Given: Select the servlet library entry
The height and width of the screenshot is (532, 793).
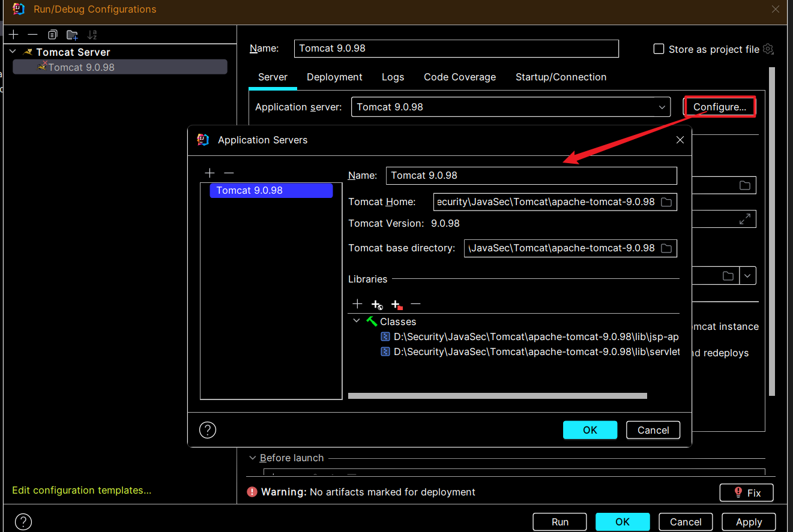Looking at the screenshot, I should pos(530,351).
